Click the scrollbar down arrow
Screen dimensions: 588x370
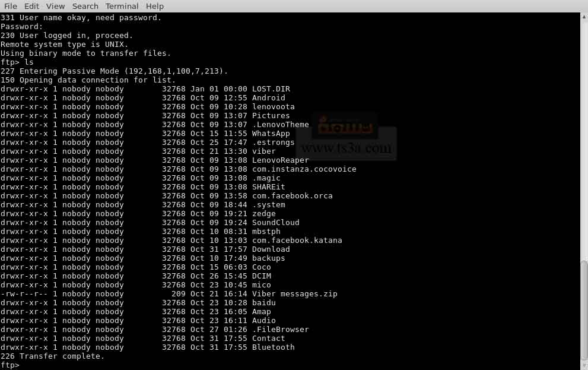584,366
